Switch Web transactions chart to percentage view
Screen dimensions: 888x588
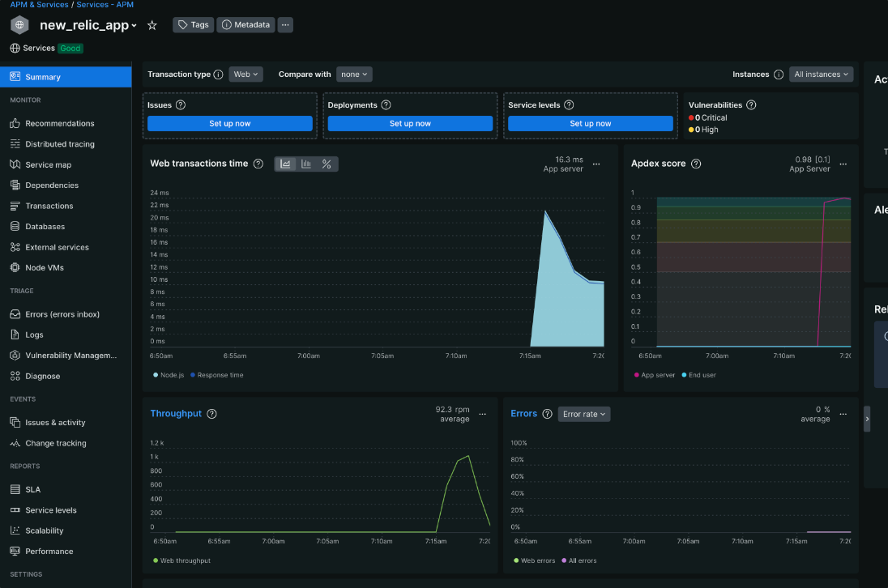pos(327,163)
